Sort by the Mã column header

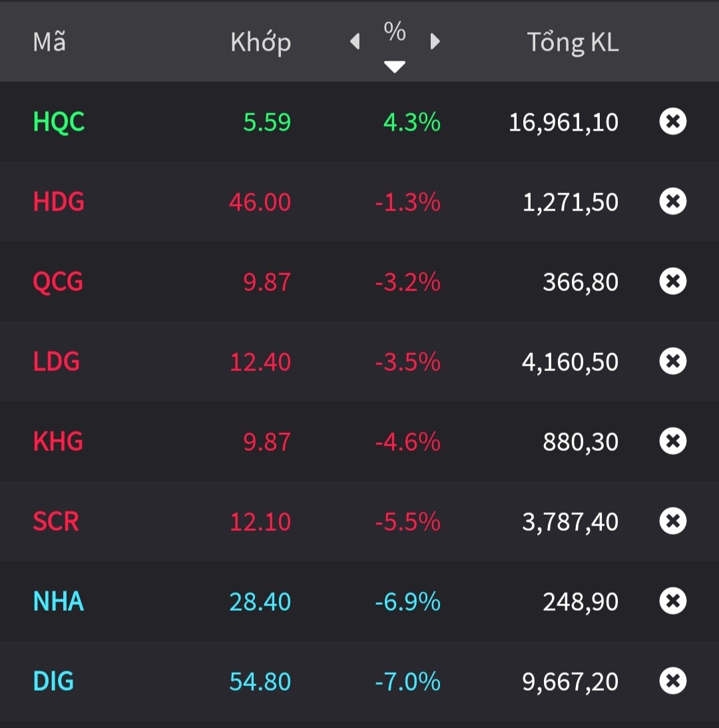pos(49,42)
